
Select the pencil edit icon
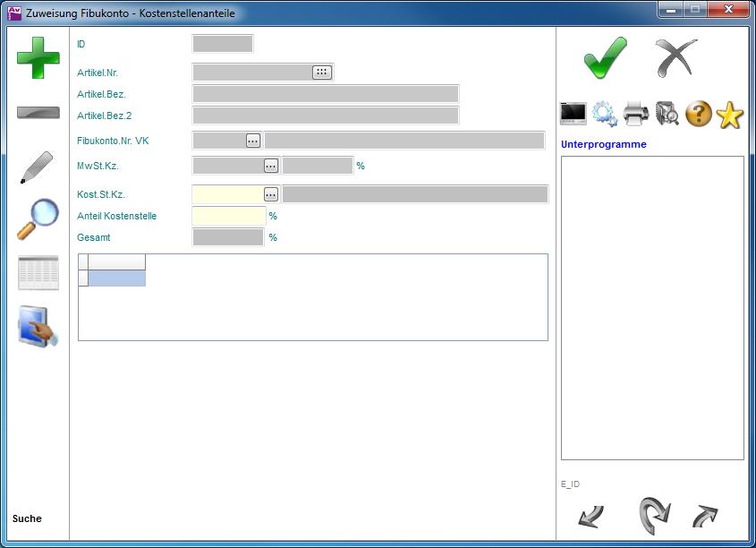(37, 167)
